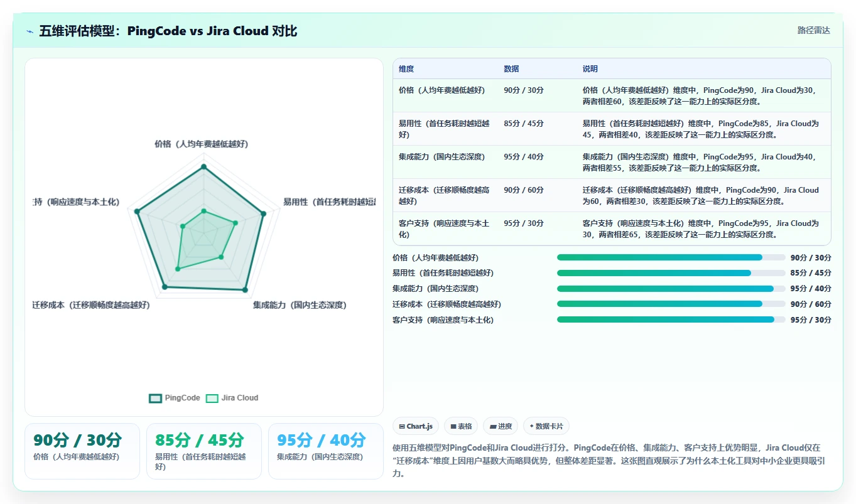This screenshot has height=504, width=856.
Task: Click the radar chart's 集成能力 axis label
Action: 300,305
